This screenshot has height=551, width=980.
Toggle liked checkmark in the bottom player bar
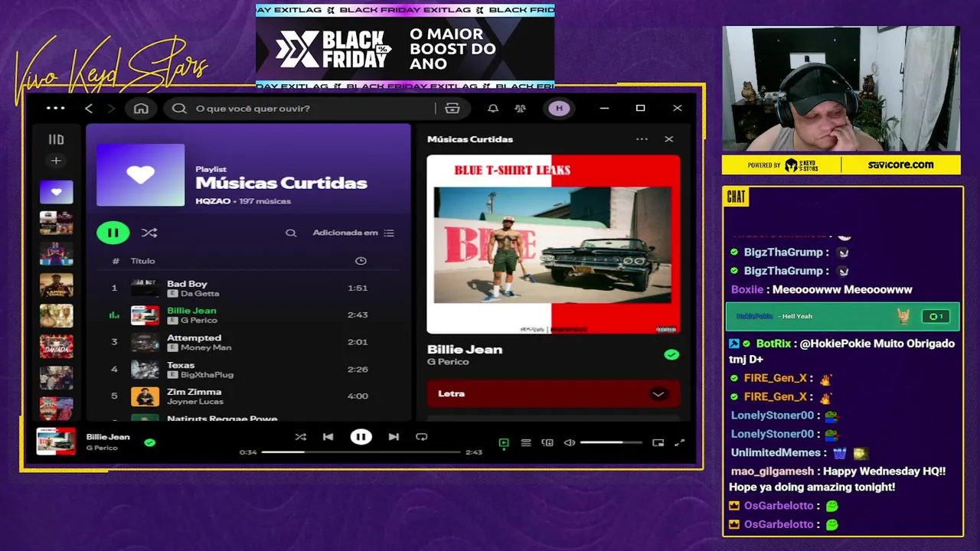pyautogui.click(x=150, y=442)
